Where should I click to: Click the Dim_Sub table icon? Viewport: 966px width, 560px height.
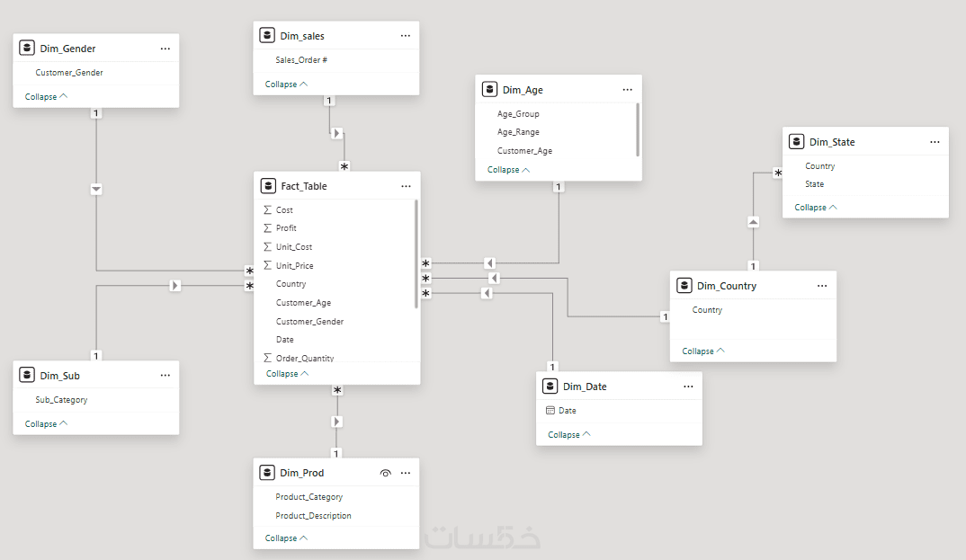(x=27, y=376)
